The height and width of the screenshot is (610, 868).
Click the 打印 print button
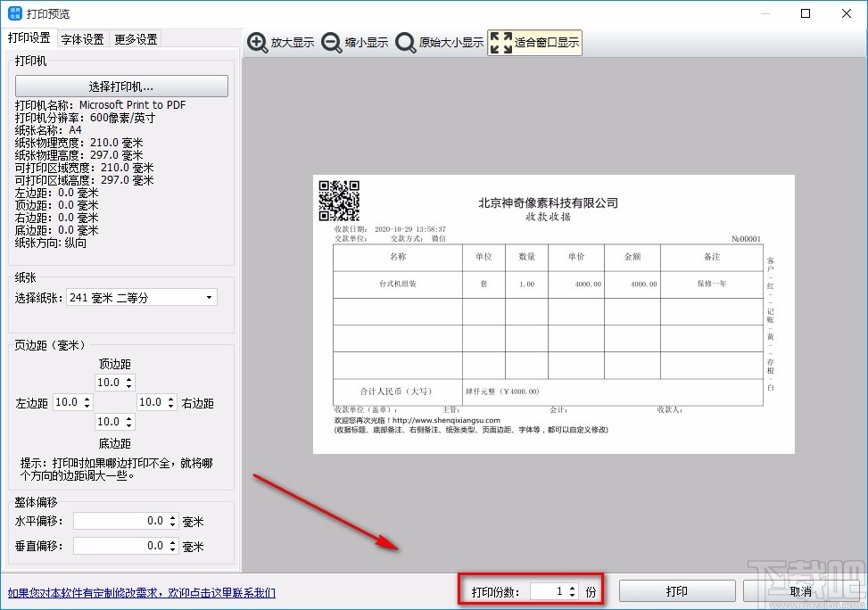click(x=676, y=590)
